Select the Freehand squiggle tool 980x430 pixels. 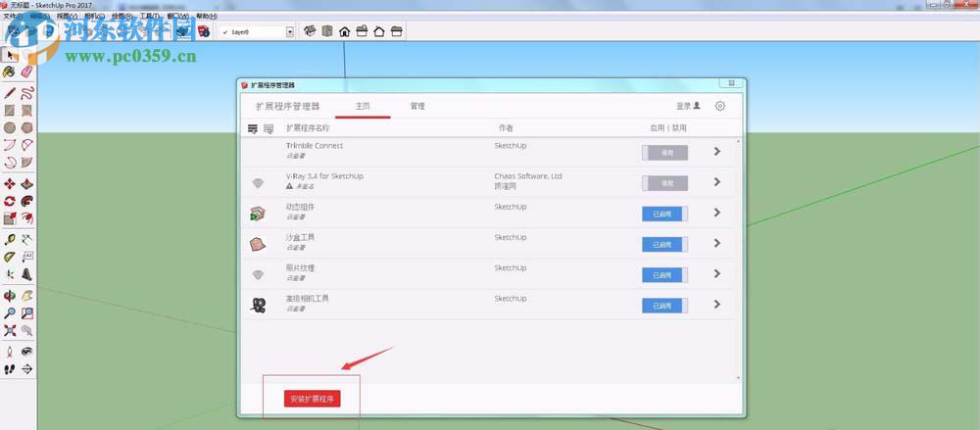(26, 94)
